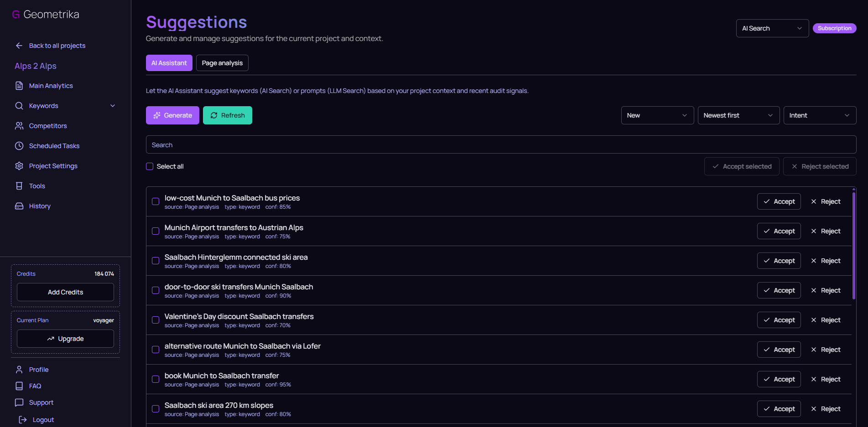Accept book Munich to Saalbach transfer suggestion
The image size is (868, 427).
(779, 379)
